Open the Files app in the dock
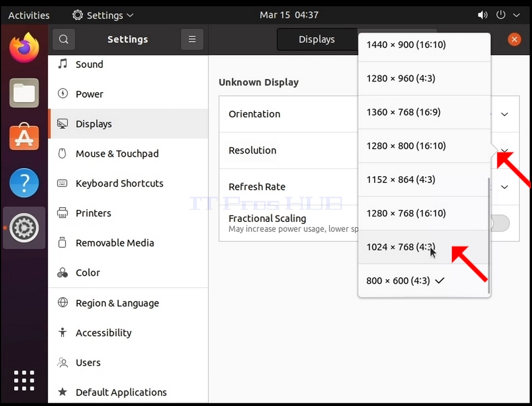This screenshot has height=406, width=532. point(24,93)
